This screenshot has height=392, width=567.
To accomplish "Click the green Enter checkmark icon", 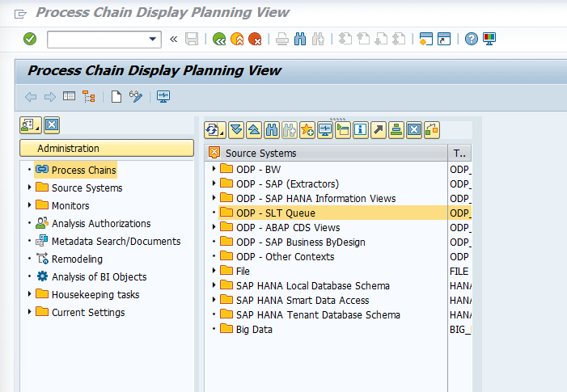I will [x=30, y=39].
